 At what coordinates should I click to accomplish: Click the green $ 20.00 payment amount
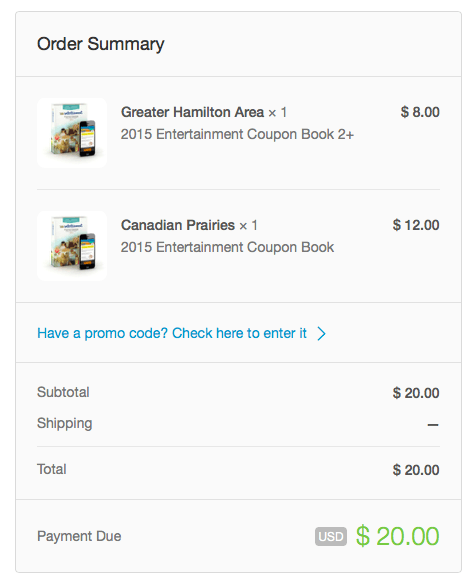pyautogui.click(x=398, y=536)
